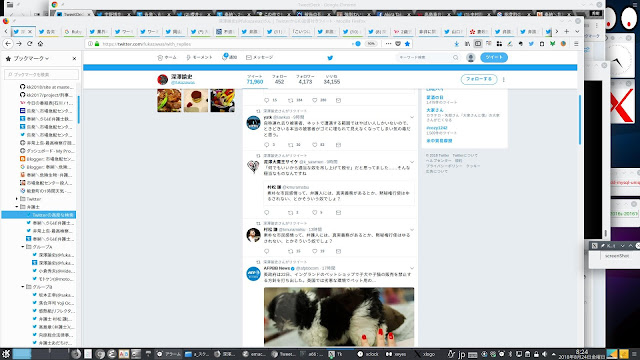Open the page actions three-dots menu in the URL bar
The width and height of the screenshot is (640, 360).
[x=388, y=44]
